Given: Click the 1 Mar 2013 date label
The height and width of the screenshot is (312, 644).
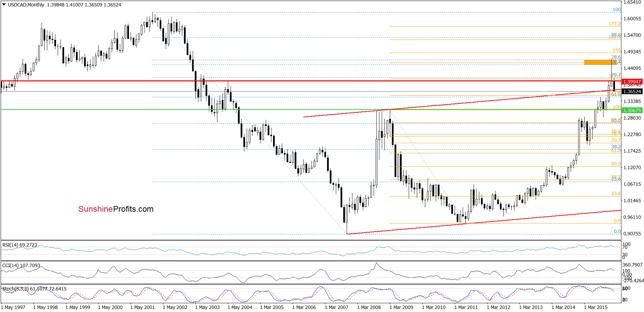Looking at the screenshot, I should pyautogui.click(x=531, y=307).
